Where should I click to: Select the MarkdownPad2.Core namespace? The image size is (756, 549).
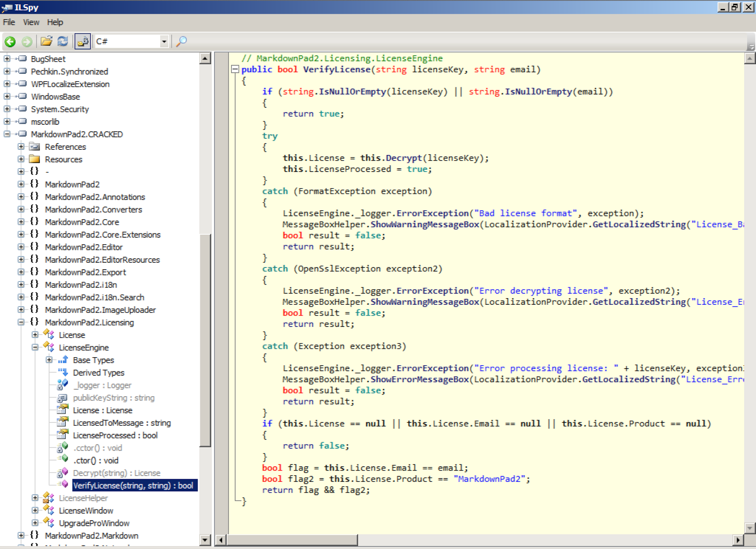pyautogui.click(x=82, y=222)
